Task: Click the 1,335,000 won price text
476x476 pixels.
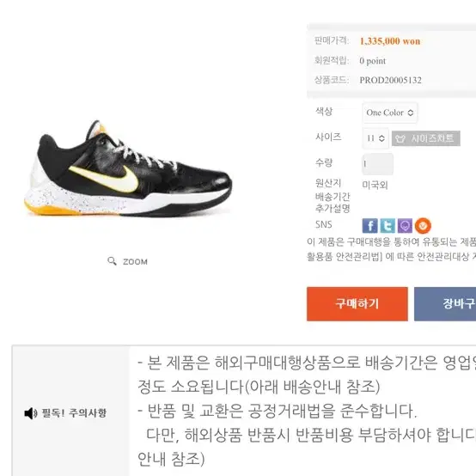Action: [390, 41]
